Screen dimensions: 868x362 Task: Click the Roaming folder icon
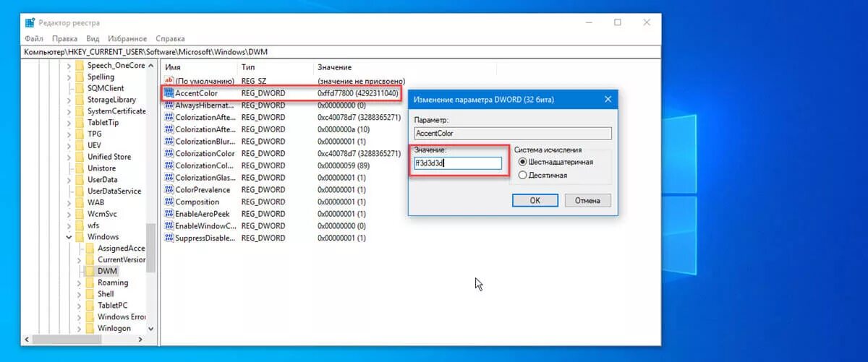(x=90, y=283)
